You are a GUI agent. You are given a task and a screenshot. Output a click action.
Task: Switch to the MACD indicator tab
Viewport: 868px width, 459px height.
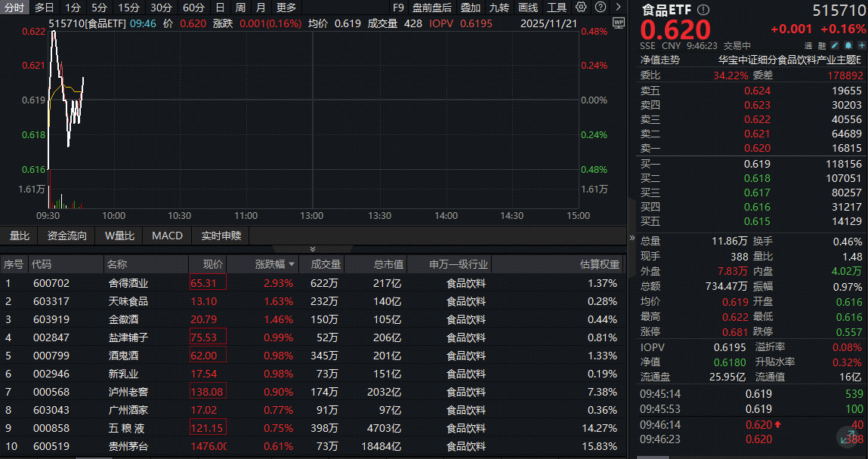click(167, 236)
